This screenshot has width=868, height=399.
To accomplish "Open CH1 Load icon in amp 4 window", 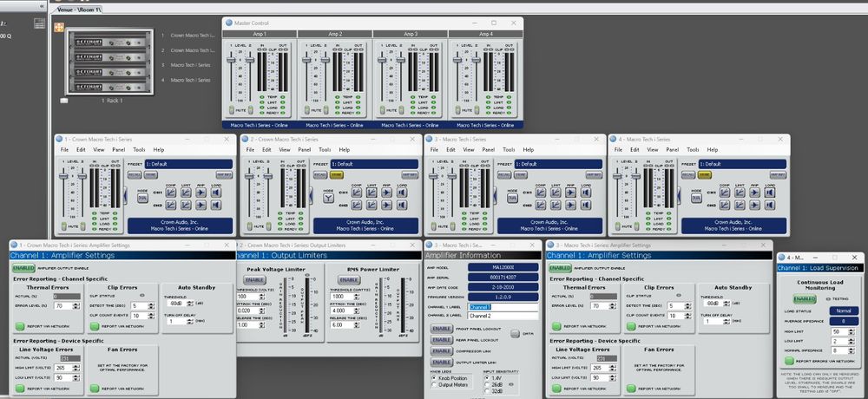I will (769, 193).
